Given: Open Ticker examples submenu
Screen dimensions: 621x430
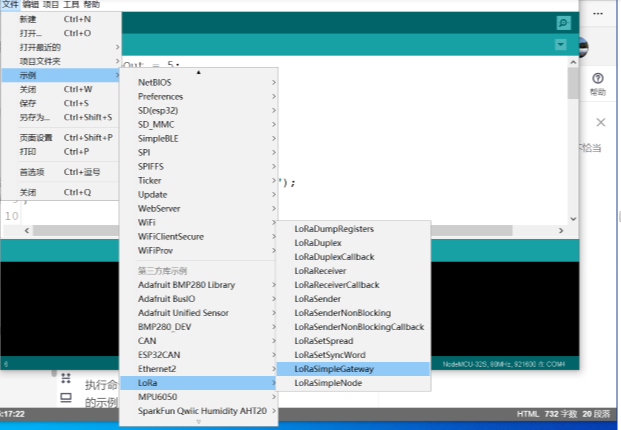Looking at the screenshot, I should click(x=199, y=181).
